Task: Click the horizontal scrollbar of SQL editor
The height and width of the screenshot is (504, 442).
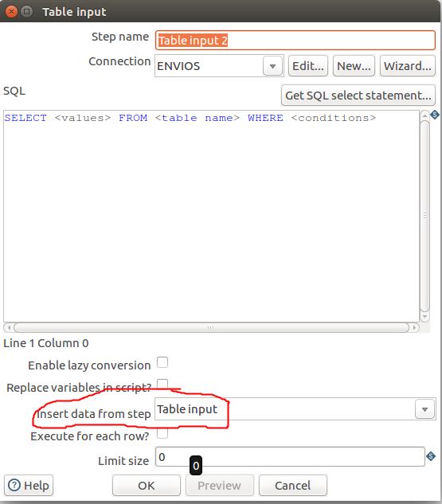Action: tap(211, 327)
